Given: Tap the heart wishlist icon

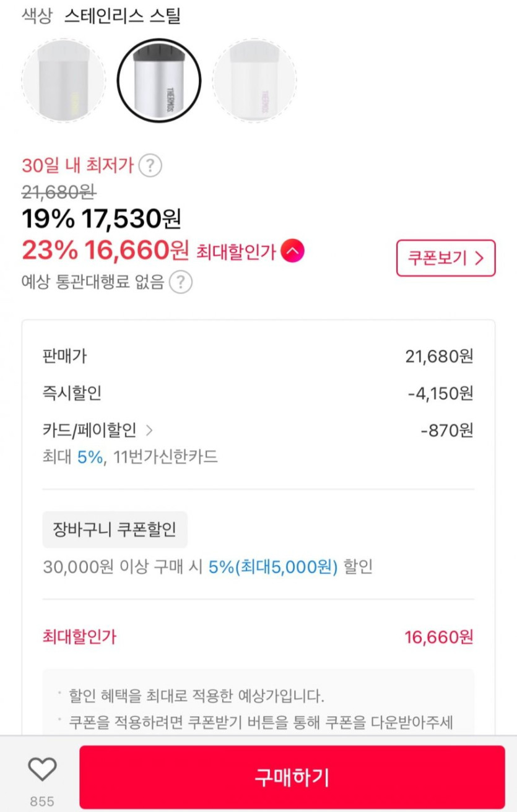Looking at the screenshot, I should (x=42, y=769).
